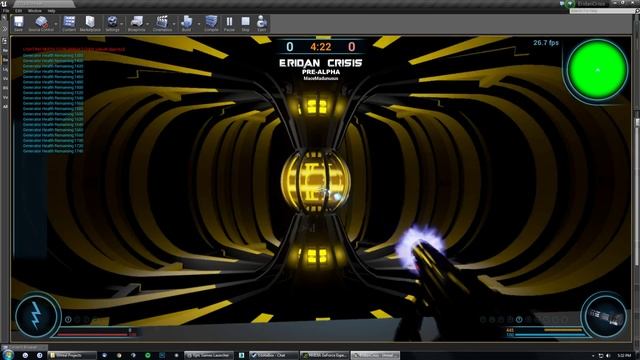Switch to Unreal Projects taskbar window

(72, 356)
